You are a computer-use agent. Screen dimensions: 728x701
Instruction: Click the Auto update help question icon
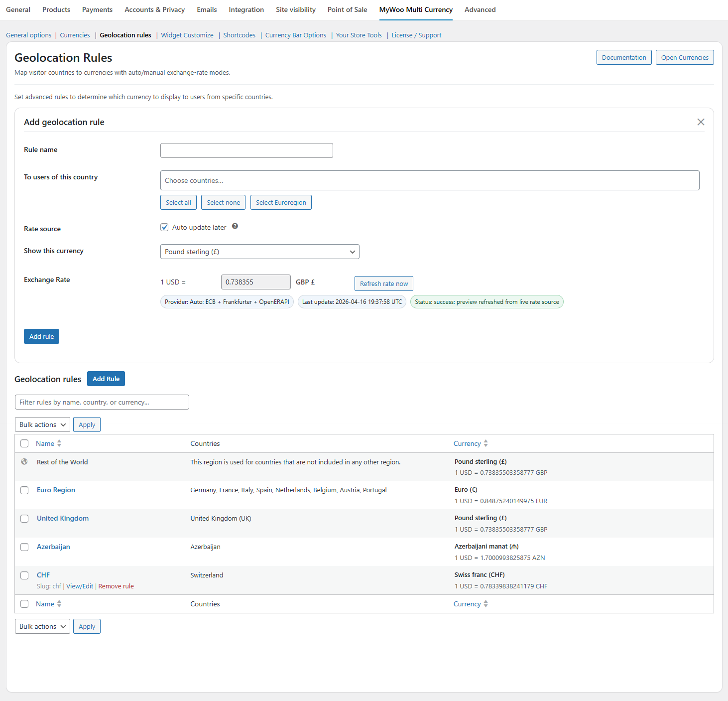pos(235,226)
